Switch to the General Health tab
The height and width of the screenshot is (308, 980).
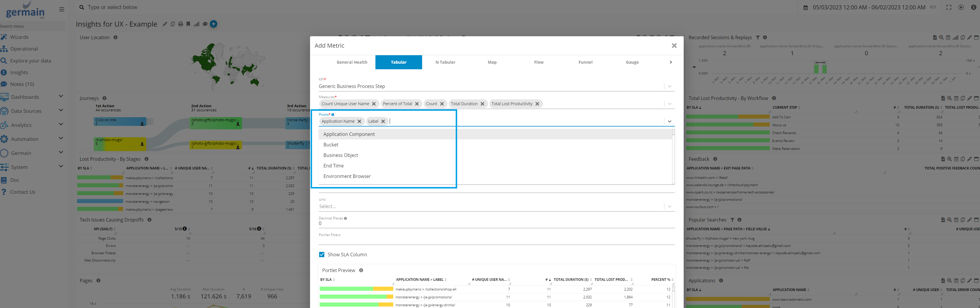pyautogui.click(x=352, y=62)
